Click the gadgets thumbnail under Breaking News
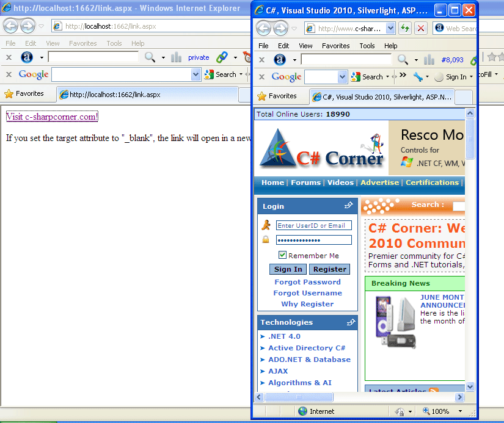The height and width of the screenshot is (423, 504). click(x=396, y=322)
